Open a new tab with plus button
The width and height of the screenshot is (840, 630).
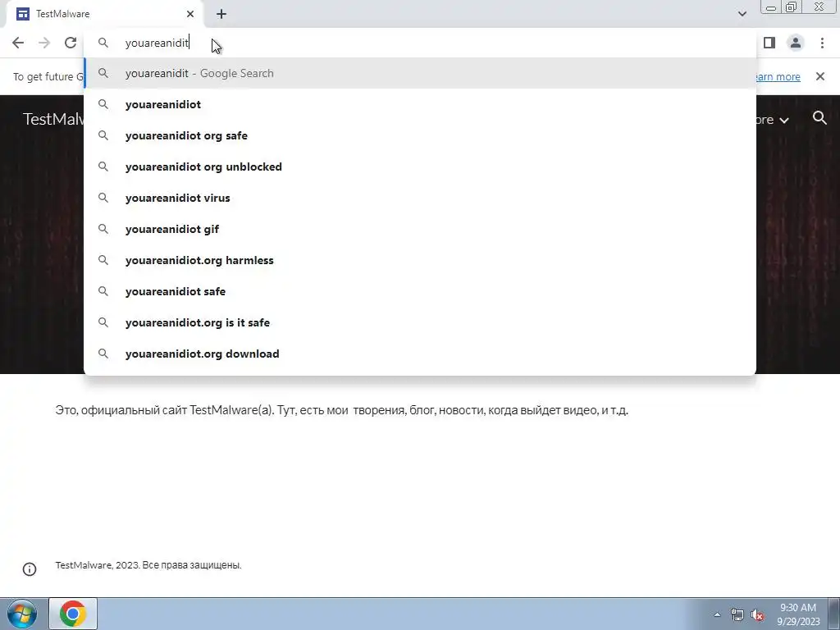(221, 14)
